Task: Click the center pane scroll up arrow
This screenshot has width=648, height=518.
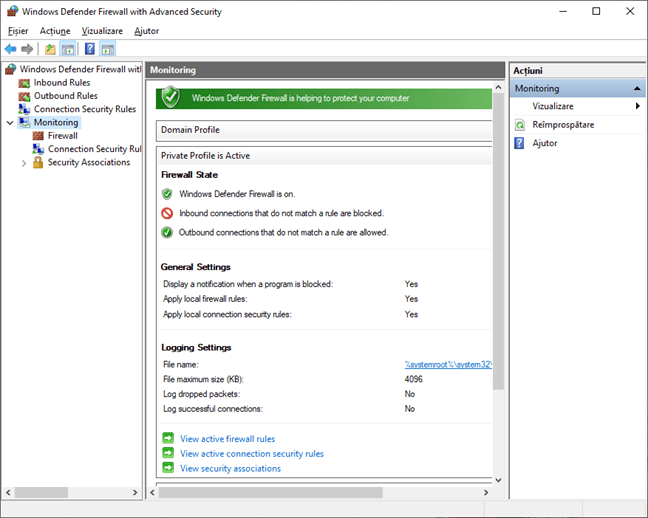Action: (498, 87)
